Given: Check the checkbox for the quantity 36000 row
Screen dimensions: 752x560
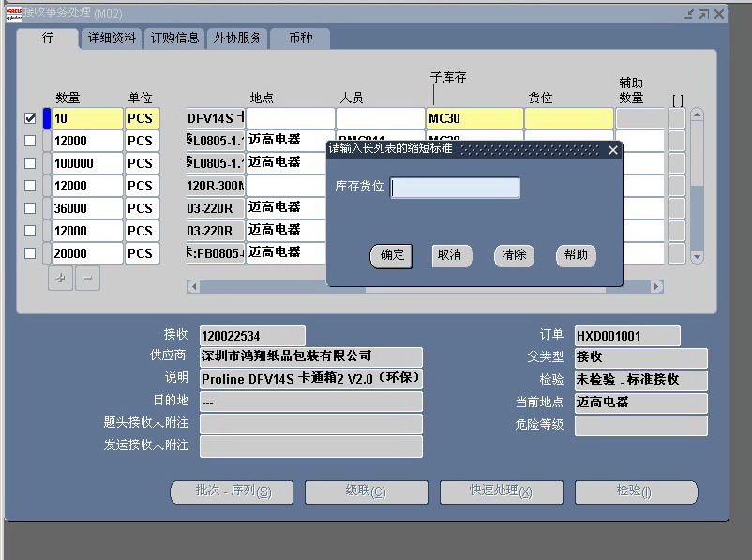Looking at the screenshot, I should [30, 208].
